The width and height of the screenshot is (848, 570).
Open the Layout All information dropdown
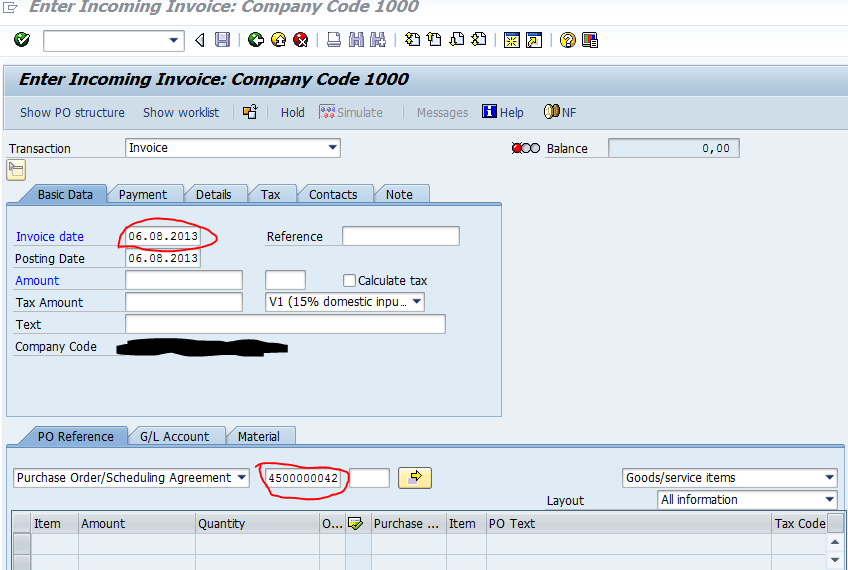point(830,500)
